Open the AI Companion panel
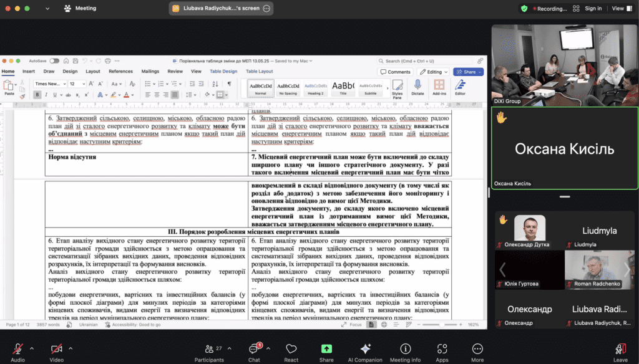This screenshot has height=364, width=639. pyautogui.click(x=366, y=349)
